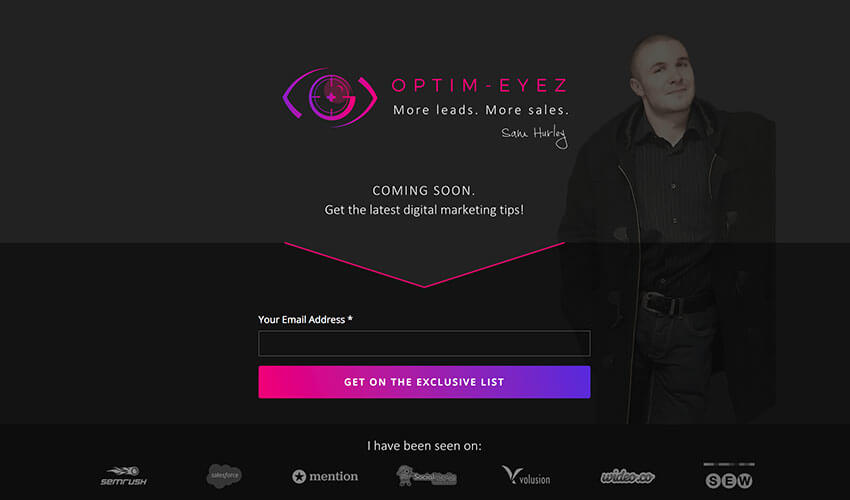Click the Salesforce cloud logo
Screen dimensions: 850x500
224,476
